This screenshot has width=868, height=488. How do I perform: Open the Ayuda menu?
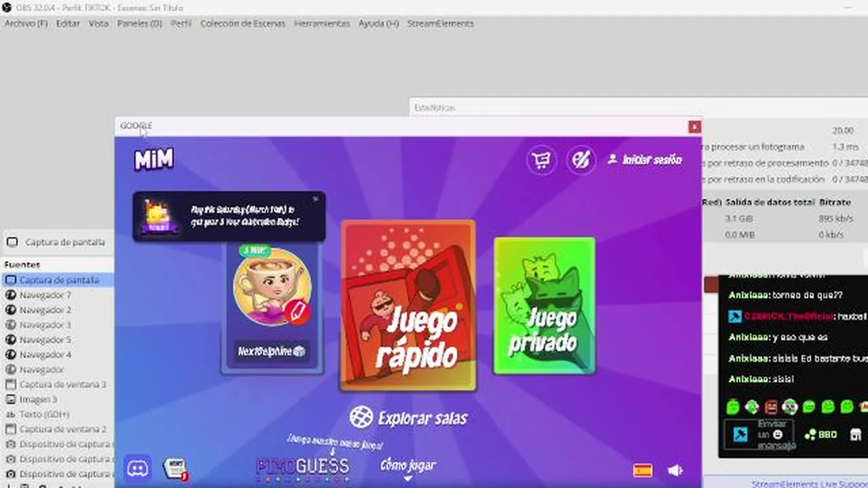point(378,23)
